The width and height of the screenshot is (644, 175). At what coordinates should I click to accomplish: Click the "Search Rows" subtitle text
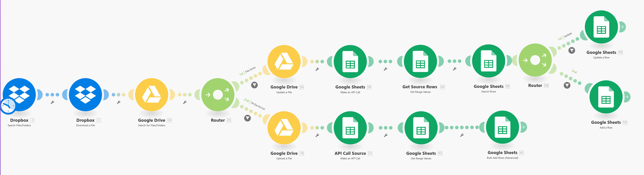pyautogui.click(x=488, y=92)
